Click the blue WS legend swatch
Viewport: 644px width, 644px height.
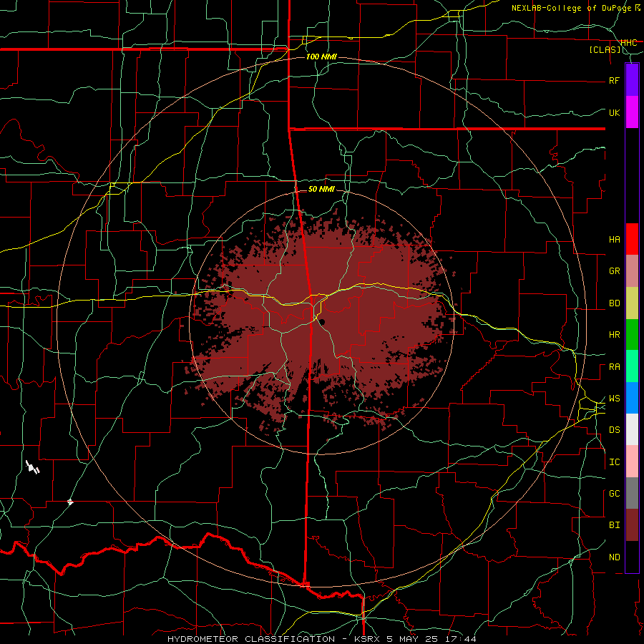[632, 398]
